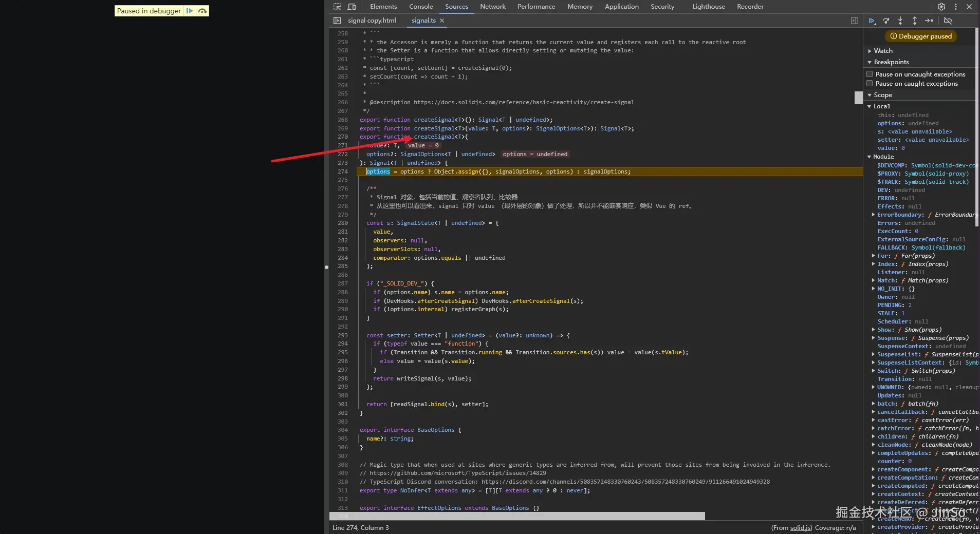This screenshot has width=980, height=534.
Task: Open the Console tab
Action: point(421,7)
